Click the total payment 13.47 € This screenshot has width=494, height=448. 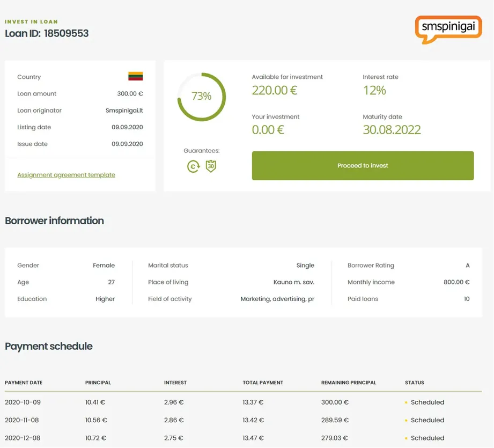point(253,438)
